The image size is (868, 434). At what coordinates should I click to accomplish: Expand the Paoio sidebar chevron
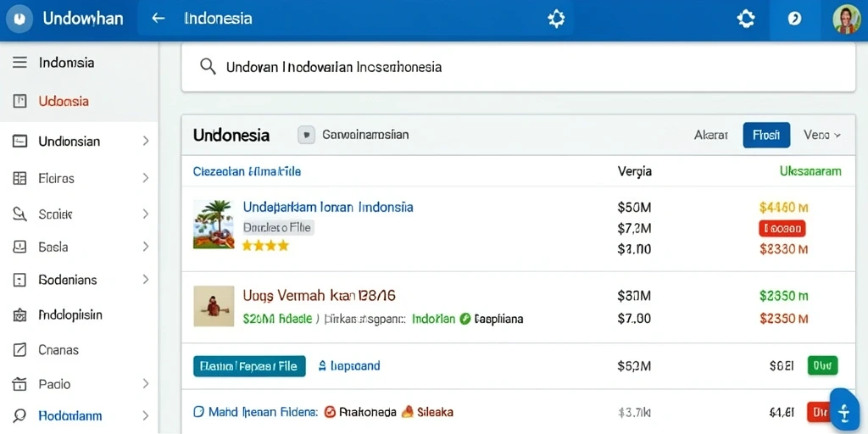[x=146, y=384]
